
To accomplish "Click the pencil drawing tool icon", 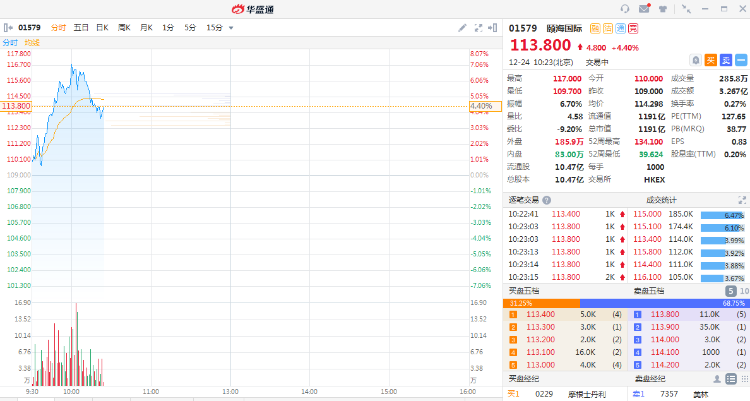I will (x=462, y=28).
